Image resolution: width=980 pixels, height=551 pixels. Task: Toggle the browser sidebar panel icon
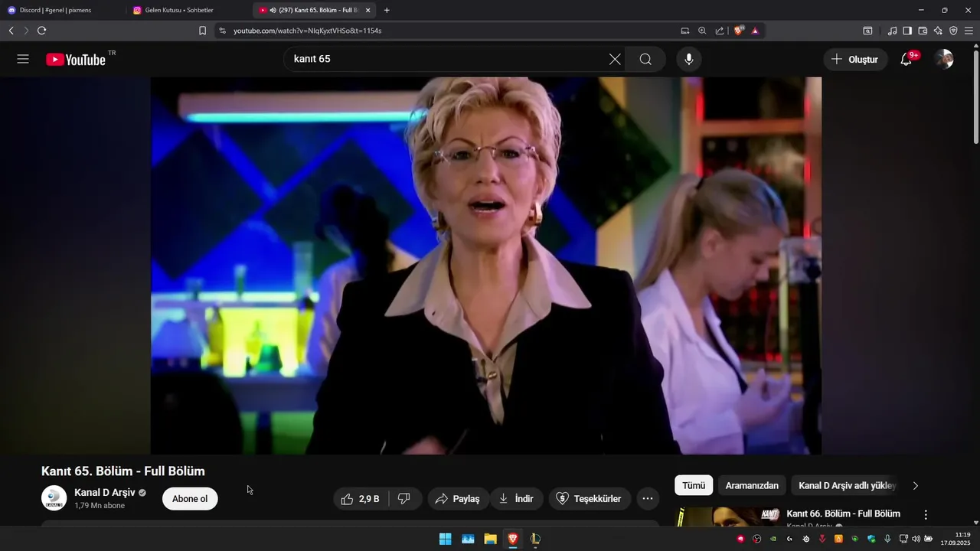point(907,31)
